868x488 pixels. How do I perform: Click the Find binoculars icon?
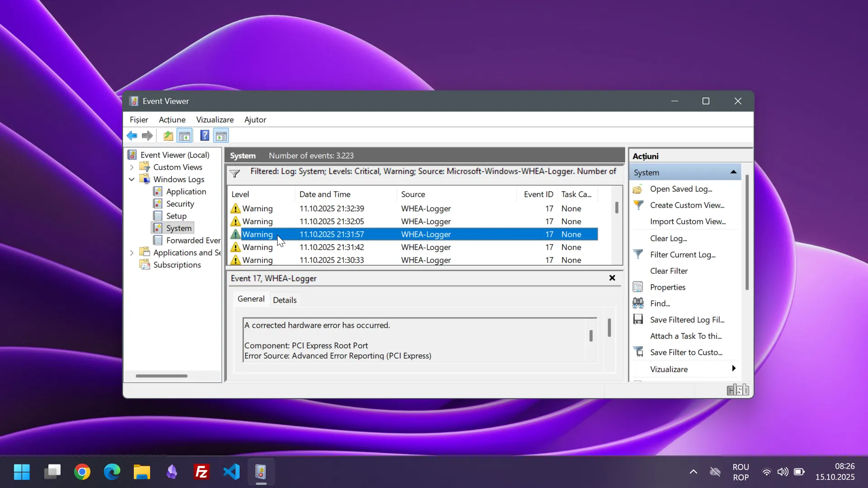click(x=638, y=303)
